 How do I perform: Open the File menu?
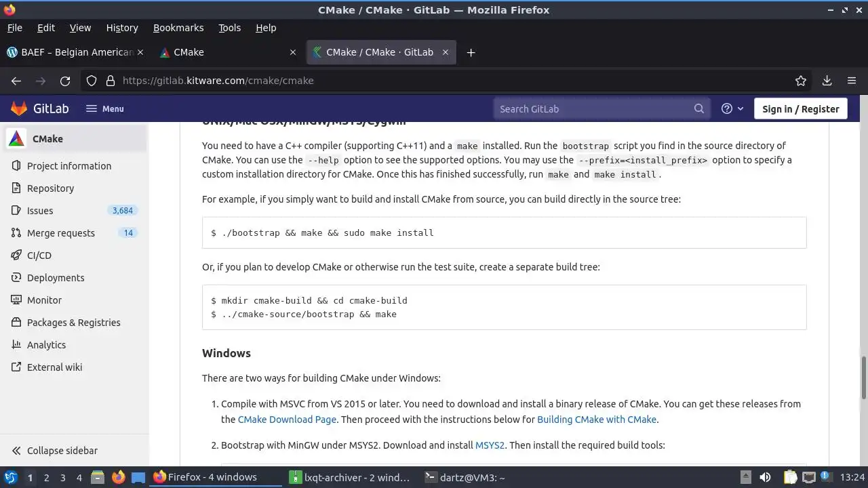click(x=14, y=28)
